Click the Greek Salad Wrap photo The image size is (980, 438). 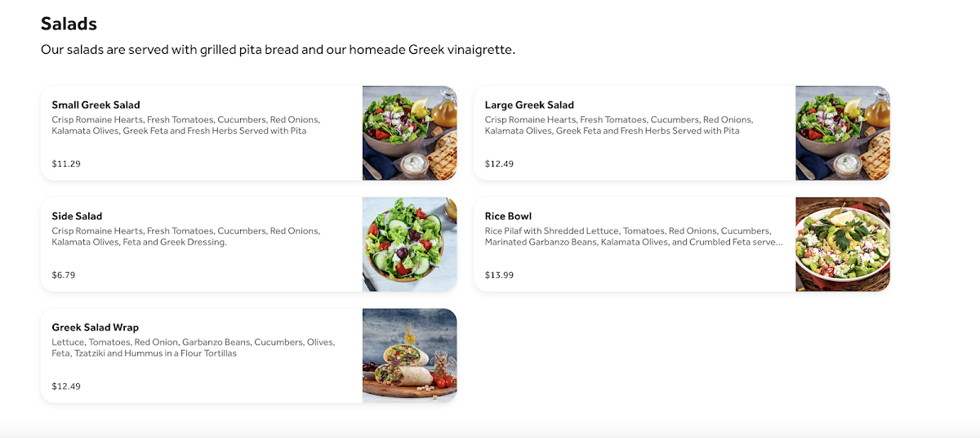(409, 355)
